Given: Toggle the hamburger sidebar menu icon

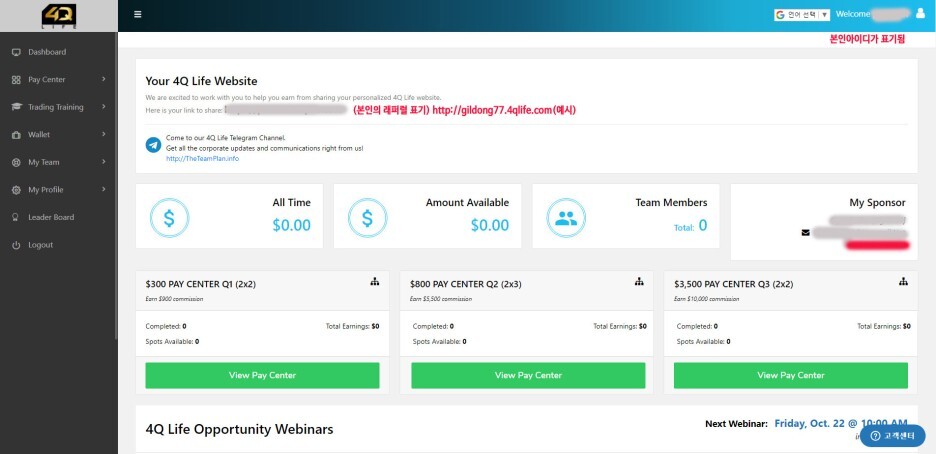Looking at the screenshot, I should pyautogui.click(x=138, y=14).
